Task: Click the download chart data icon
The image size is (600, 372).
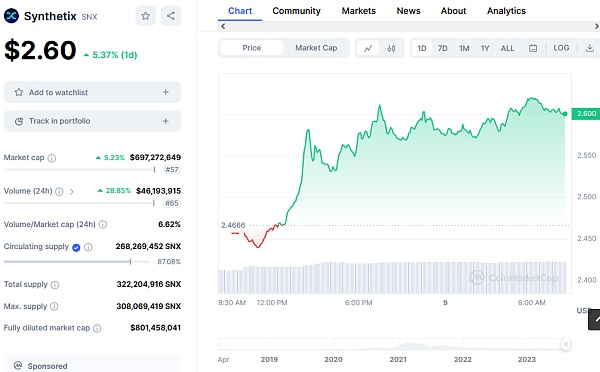Action: (590, 48)
